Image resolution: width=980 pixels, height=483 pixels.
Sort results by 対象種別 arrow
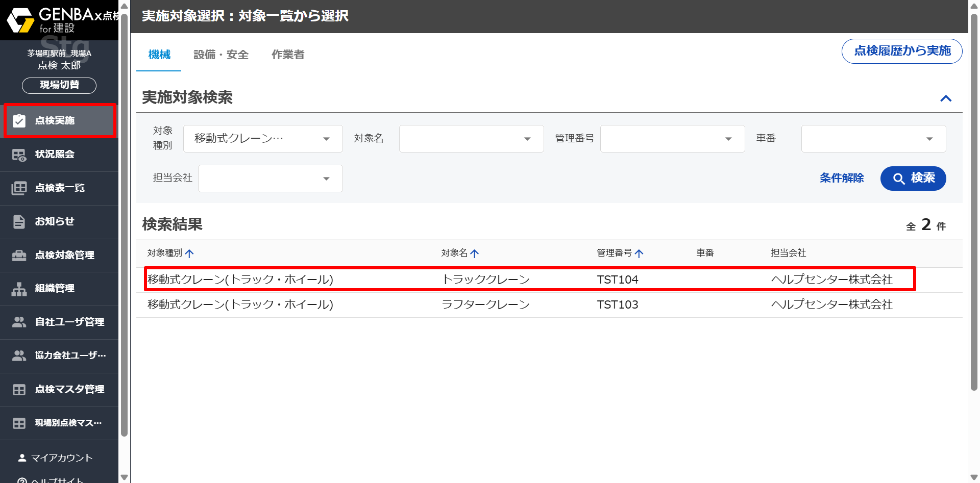[189, 253]
